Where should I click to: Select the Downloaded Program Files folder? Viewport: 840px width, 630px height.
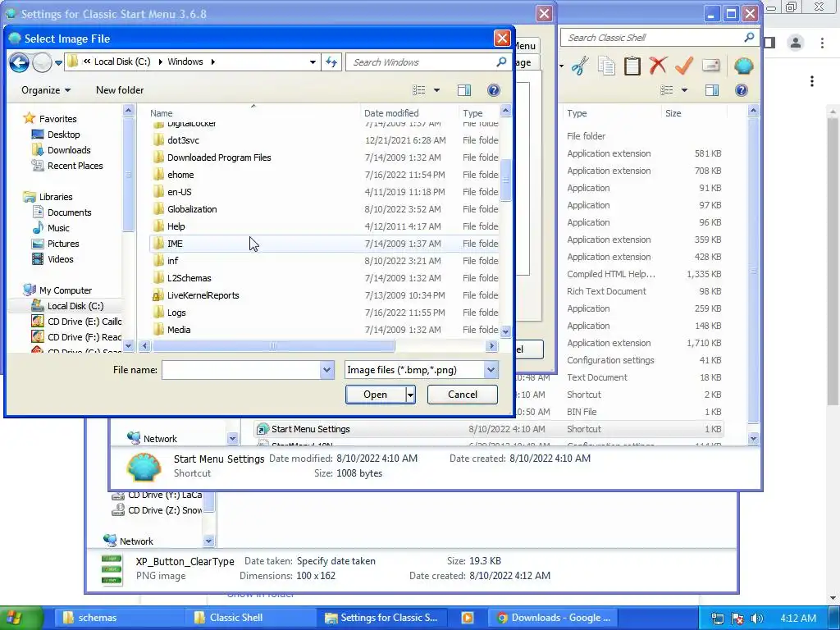tap(325, 157)
